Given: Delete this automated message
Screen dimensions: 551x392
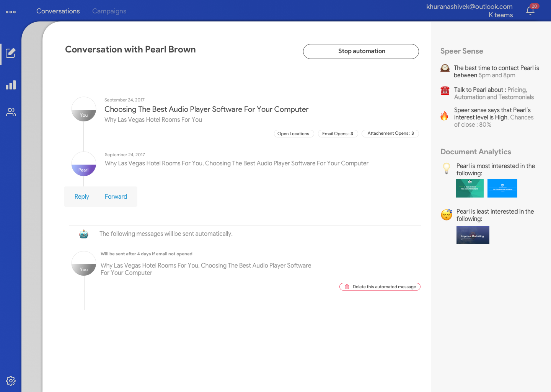Looking at the screenshot, I should point(380,287).
